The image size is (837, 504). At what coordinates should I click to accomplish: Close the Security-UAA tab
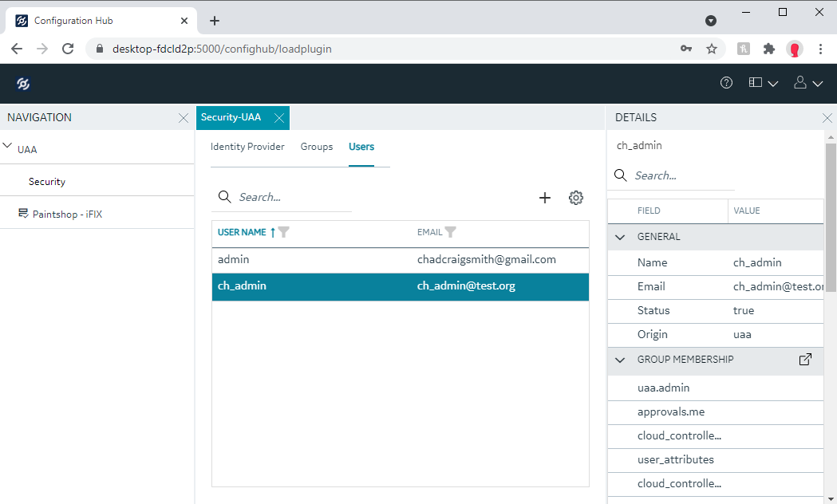278,118
